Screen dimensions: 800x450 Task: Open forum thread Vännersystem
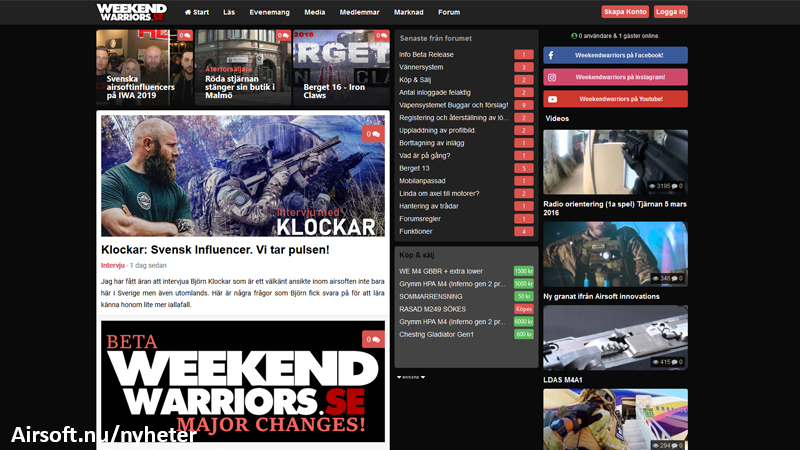(421, 67)
